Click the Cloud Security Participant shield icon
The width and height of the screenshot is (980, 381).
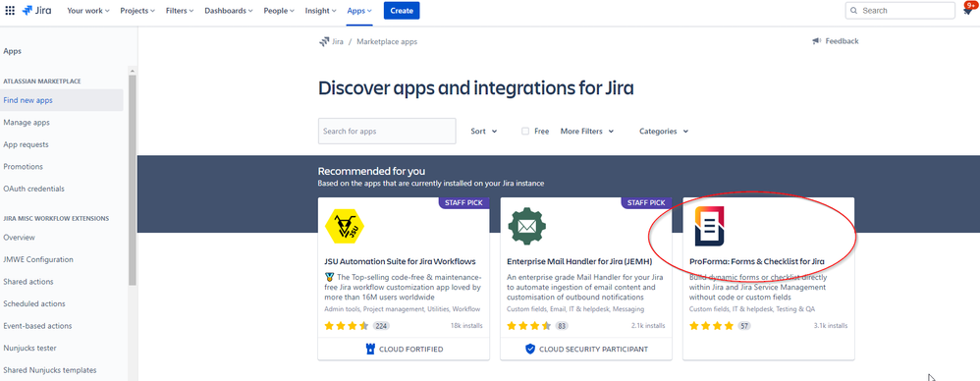[x=530, y=350]
